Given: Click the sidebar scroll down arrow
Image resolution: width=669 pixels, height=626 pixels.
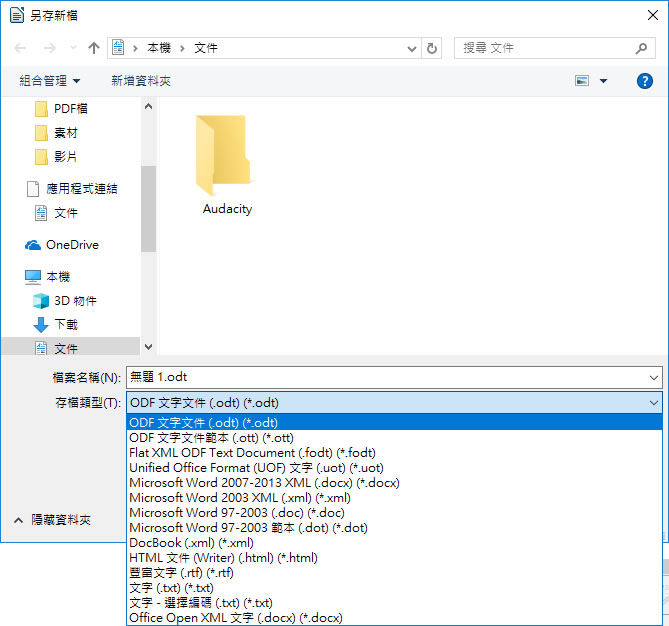Looking at the screenshot, I should 148,346.
